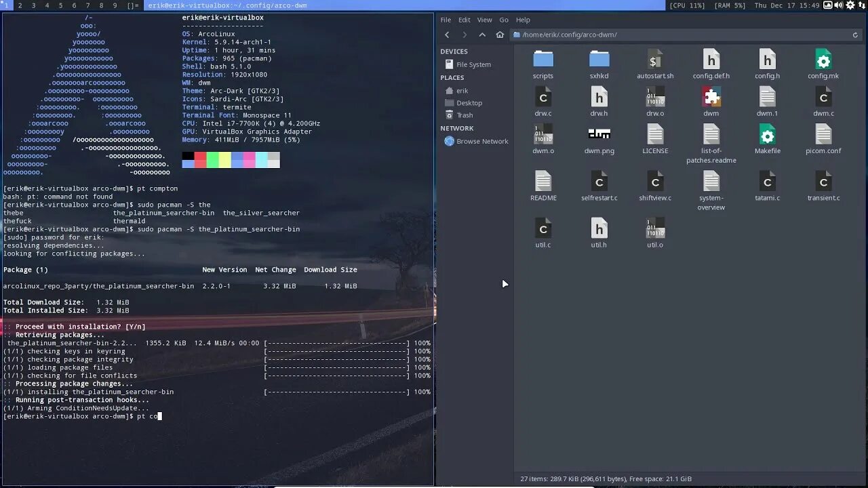Switch to dwm workspace tag 9
The width and height of the screenshot is (868, 488).
(x=115, y=5)
